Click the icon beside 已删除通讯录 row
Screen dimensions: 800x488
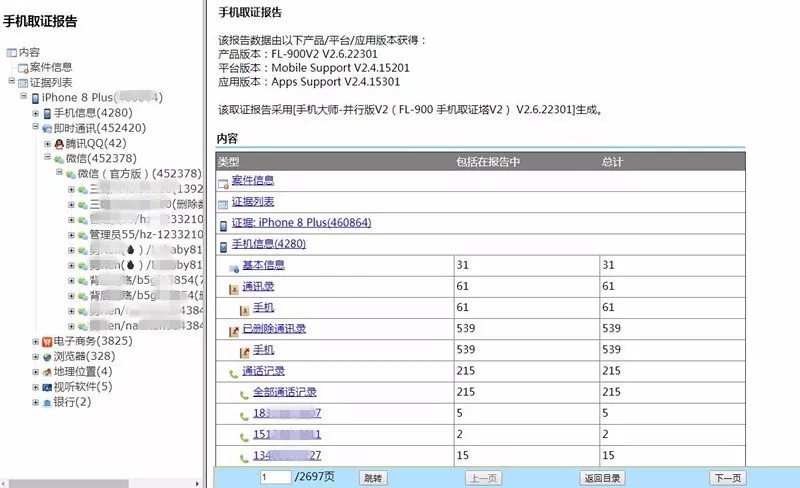[234, 332]
